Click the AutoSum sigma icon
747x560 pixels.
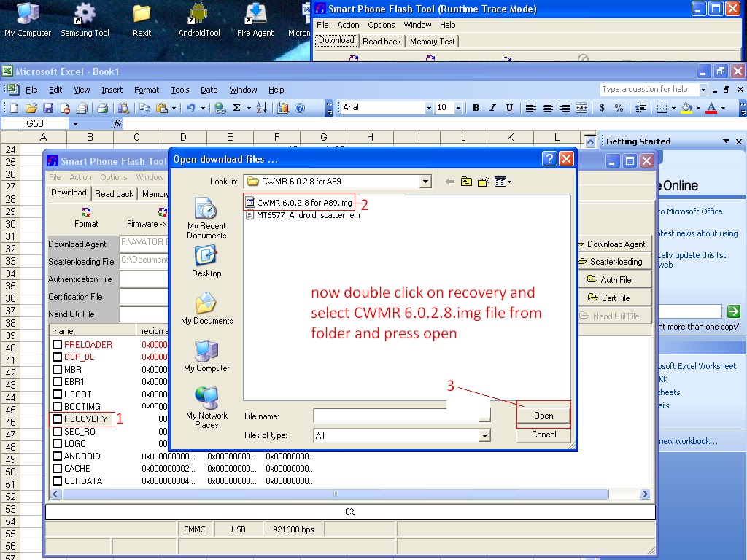click(x=236, y=108)
